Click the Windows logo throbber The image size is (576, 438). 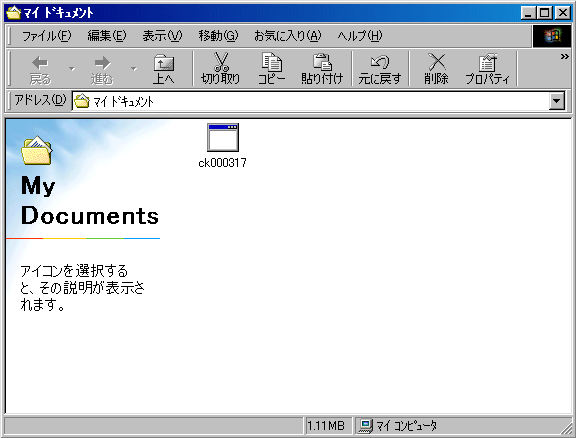(552, 36)
